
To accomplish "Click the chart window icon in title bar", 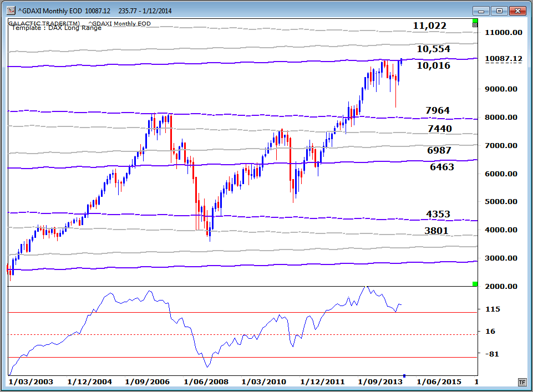I will (11, 11).
